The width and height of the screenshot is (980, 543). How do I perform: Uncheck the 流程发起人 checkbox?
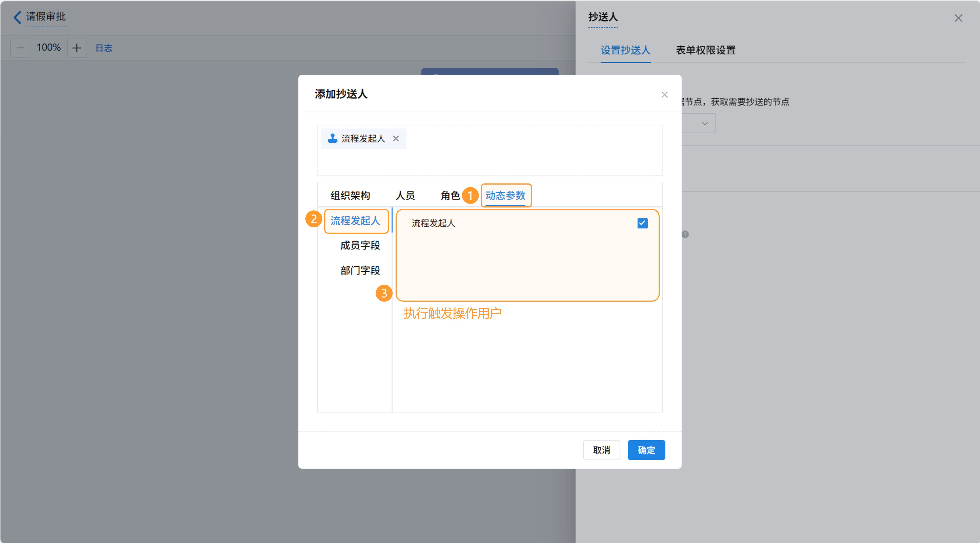[x=642, y=223]
